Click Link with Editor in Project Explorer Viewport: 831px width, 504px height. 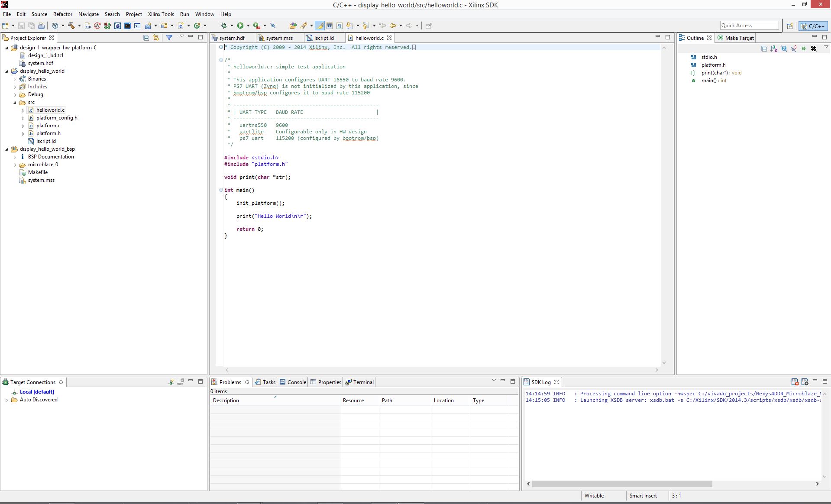pyautogui.click(x=156, y=38)
